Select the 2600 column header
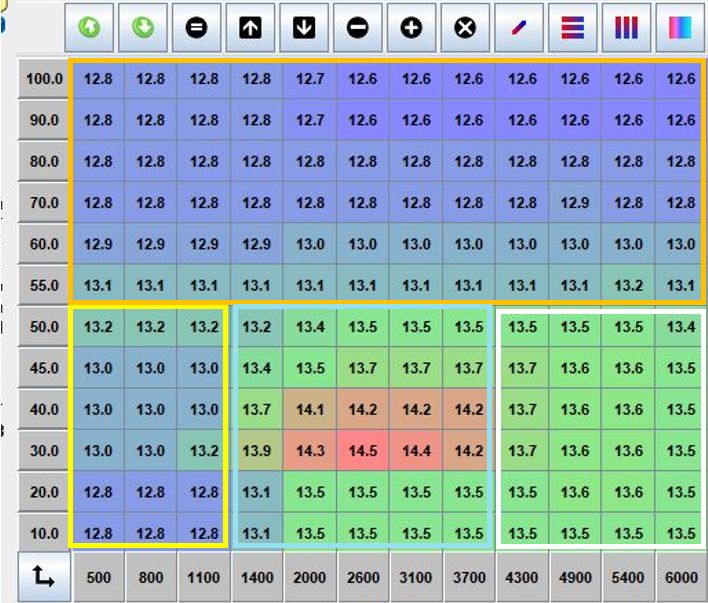708x603 pixels. [x=363, y=577]
